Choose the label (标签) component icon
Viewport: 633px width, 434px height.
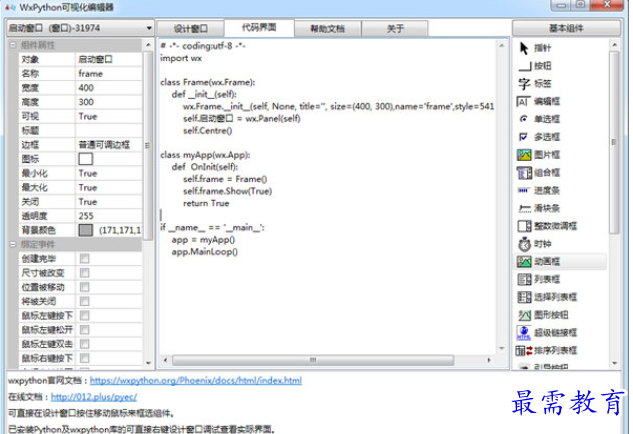pos(524,84)
